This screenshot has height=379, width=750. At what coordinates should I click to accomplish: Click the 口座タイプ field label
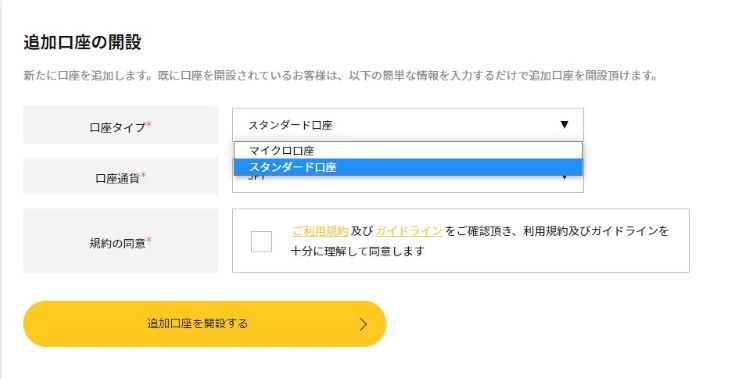pyautogui.click(x=117, y=127)
